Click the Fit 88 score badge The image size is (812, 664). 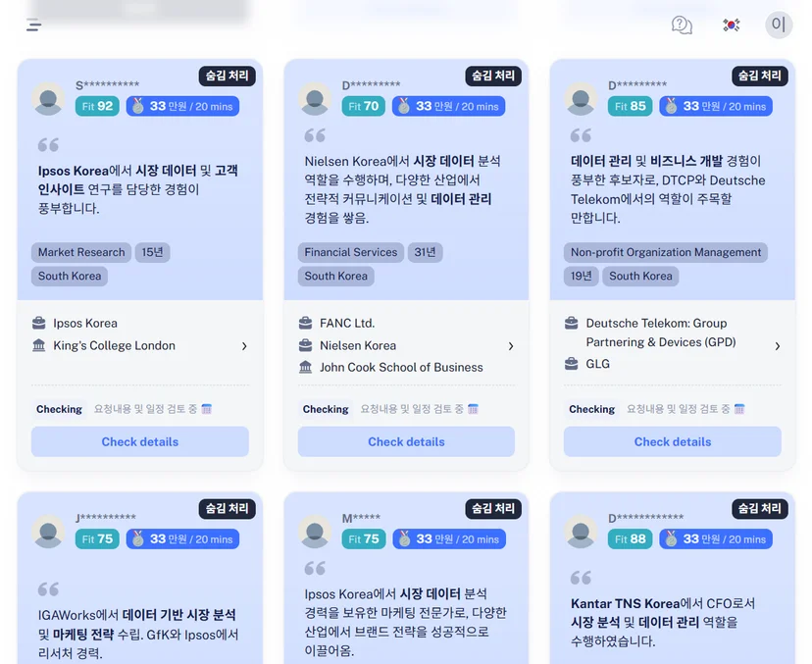(631, 539)
